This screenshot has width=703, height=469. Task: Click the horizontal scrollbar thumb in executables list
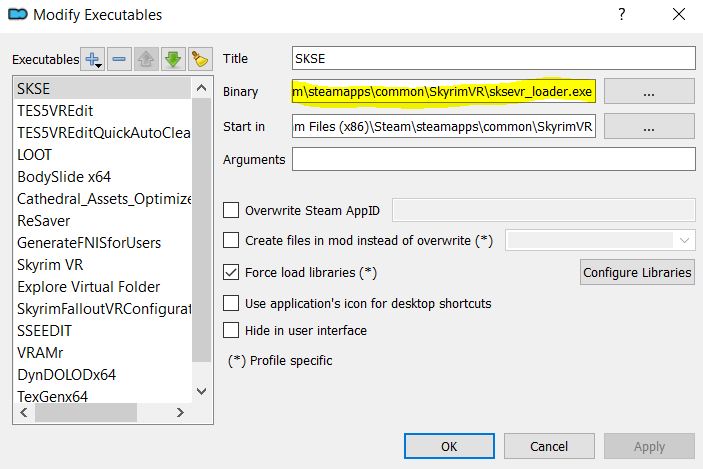(86, 413)
